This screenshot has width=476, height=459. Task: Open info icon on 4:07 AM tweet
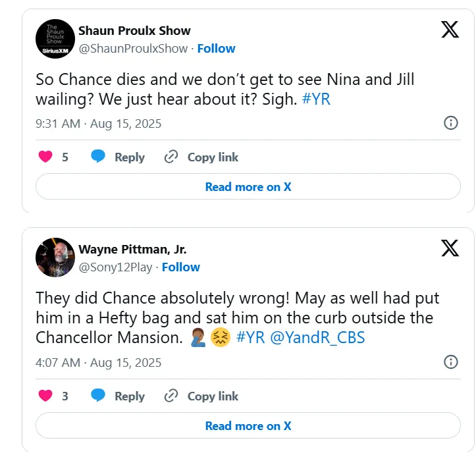pos(451,362)
